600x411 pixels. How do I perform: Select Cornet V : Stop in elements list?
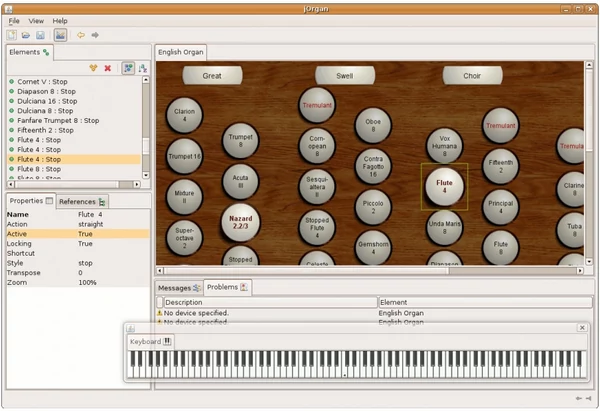tap(75, 82)
